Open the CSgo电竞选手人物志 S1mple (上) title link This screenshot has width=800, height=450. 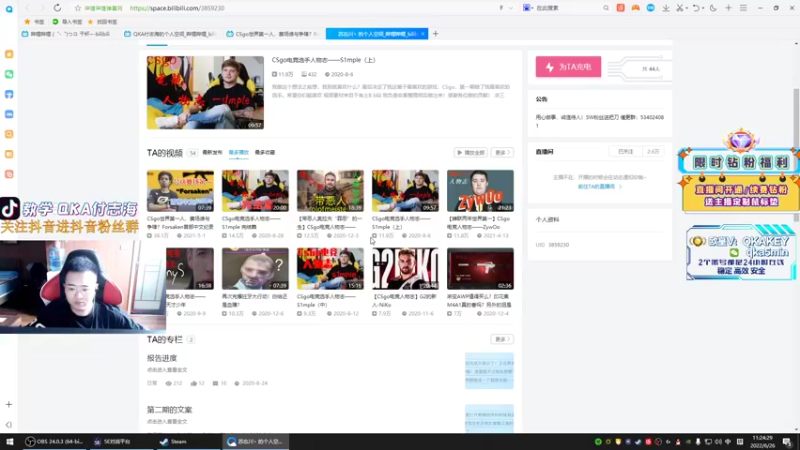(323, 60)
